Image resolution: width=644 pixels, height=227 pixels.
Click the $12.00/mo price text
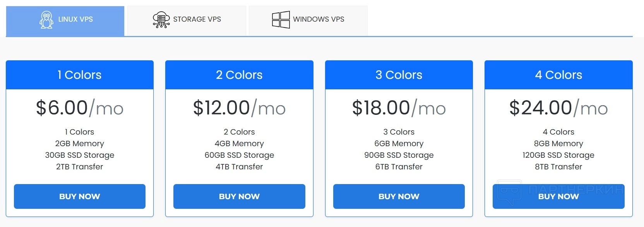pos(239,108)
